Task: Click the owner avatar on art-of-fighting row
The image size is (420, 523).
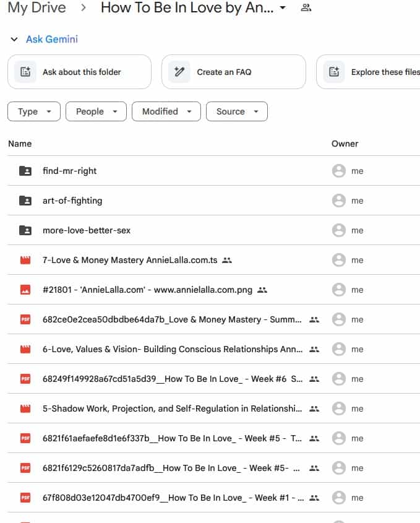Action: point(338,201)
